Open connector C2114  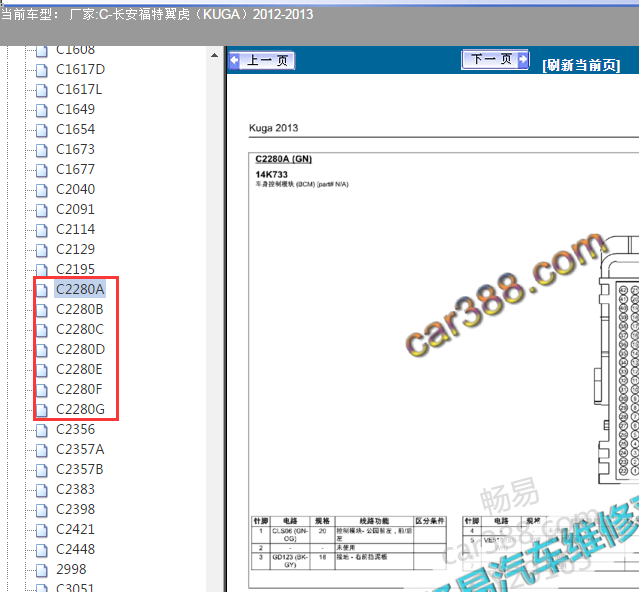pyautogui.click(x=75, y=229)
